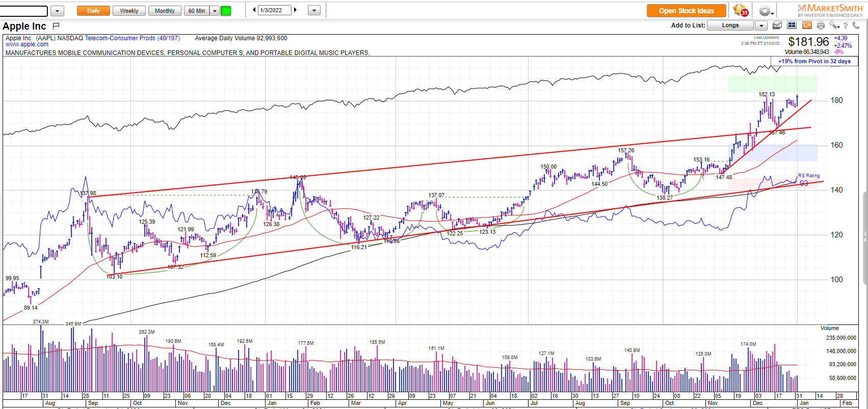Click the question mark help icon
This screenshot has width=868, height=409.
[x=846, y=25]
